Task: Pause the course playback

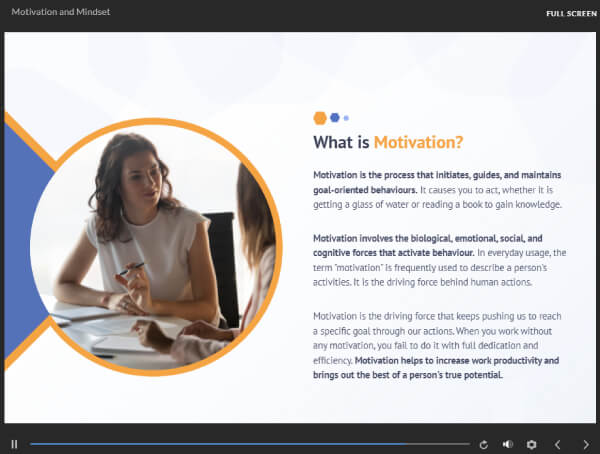Action: coord(14,444)
